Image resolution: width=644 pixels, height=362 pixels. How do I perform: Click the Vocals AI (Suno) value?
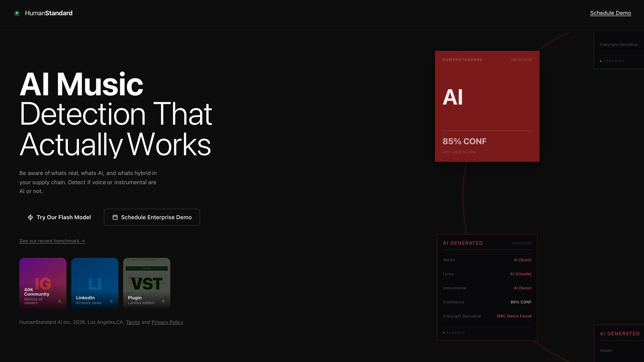pyautogui.click(x=522, y=260)
